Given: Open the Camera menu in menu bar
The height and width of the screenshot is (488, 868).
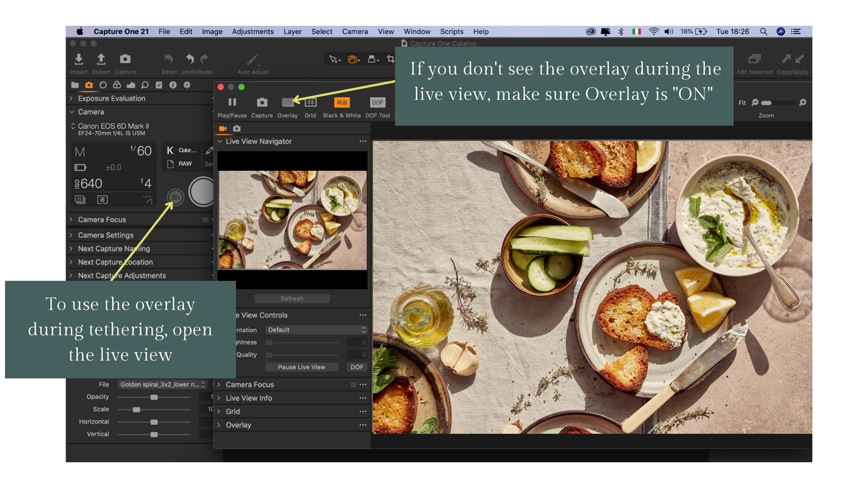Looking at the screenshot, I should [x=355, y=32].
